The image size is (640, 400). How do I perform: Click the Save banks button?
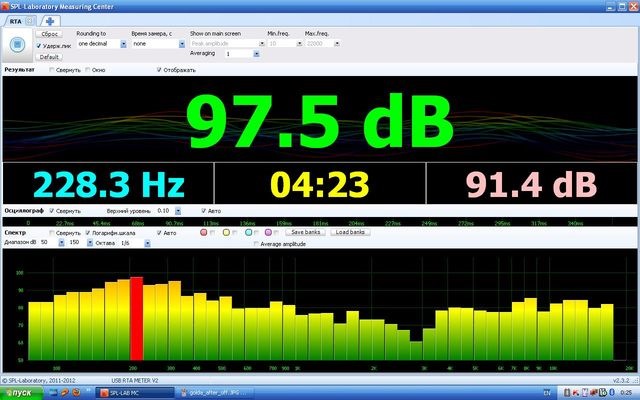305,232
